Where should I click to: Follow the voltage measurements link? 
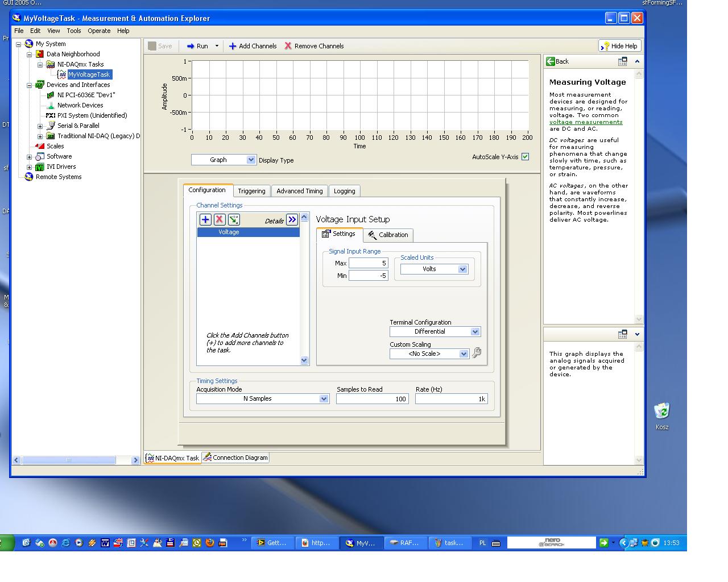(586, 122)
